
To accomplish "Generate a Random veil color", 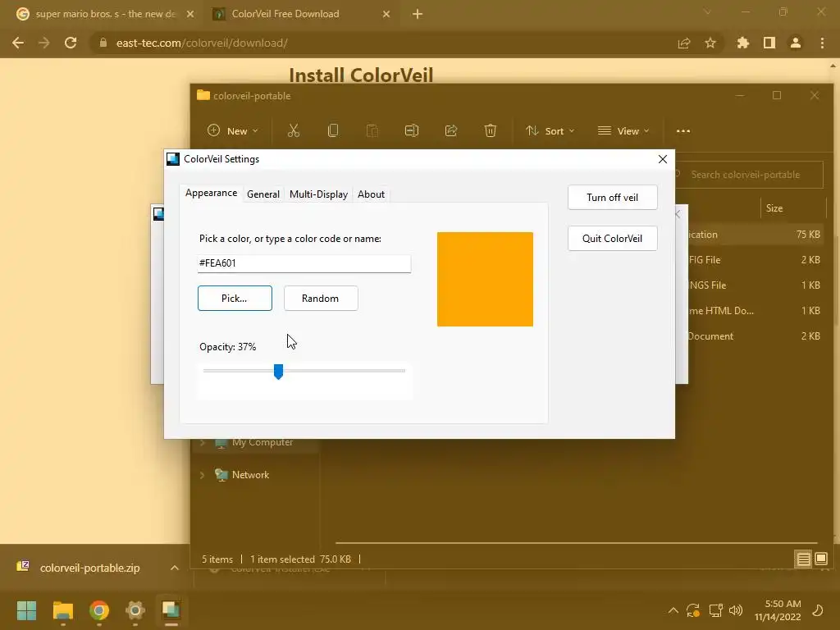I will coord(321,299).
